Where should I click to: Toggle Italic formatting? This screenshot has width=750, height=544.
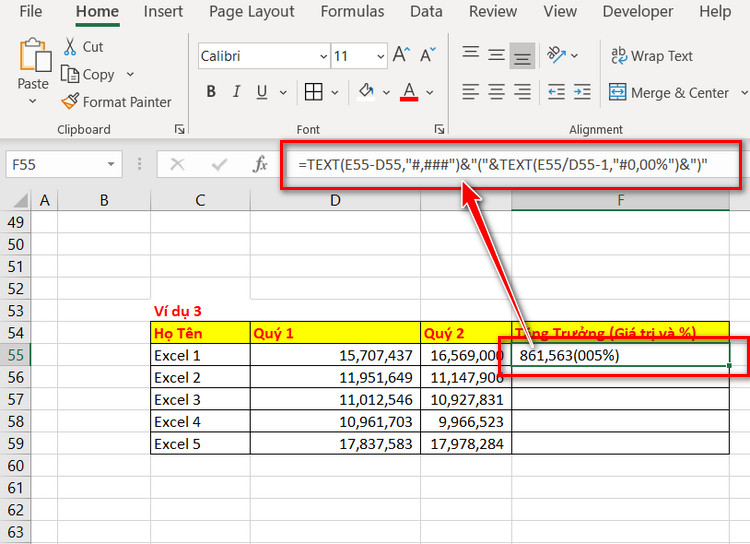pyautogui.click(x=236, y=91)
